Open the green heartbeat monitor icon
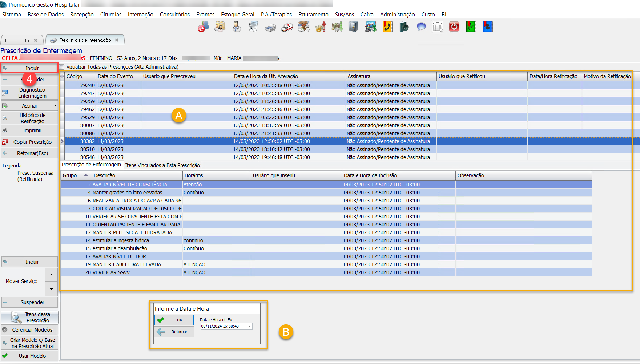This screenshot has width=640, height=364. (471, 27)
